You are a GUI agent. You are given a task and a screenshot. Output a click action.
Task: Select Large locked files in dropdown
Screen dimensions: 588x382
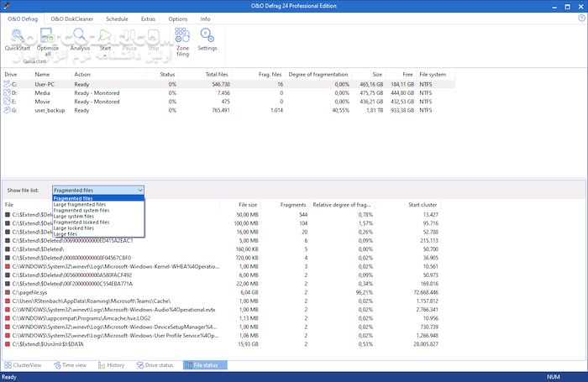pyautogui.click(x=74, y=228)
